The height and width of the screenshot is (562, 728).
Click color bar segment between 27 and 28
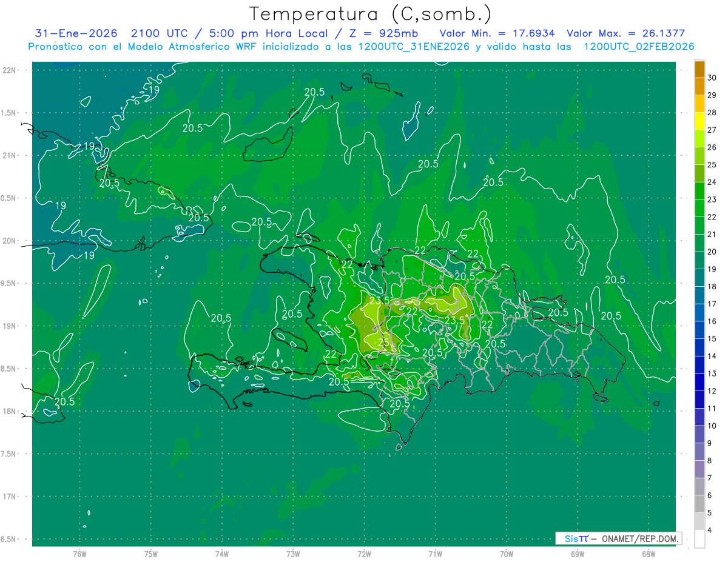click(x=699, y=121)
